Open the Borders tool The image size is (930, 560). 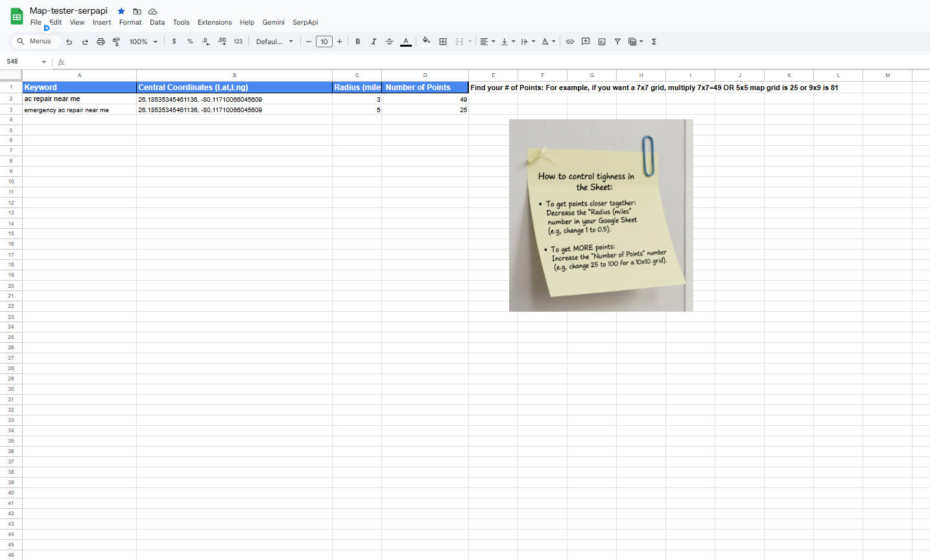coord(443,41)
